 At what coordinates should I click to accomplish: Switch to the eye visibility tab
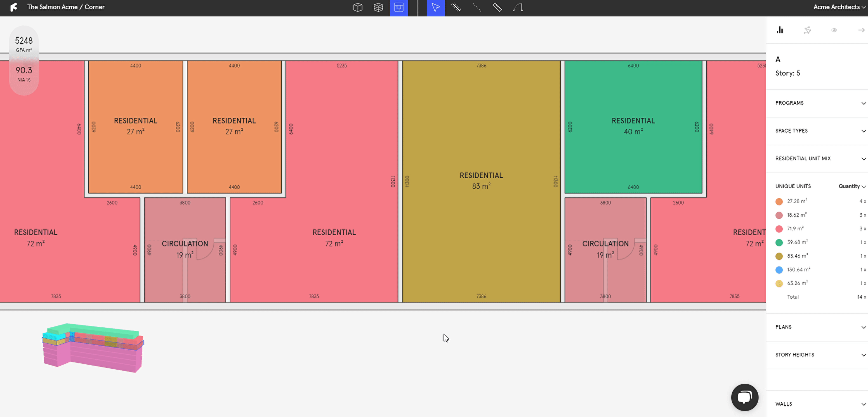pyautogui.click(x=834, y=30)
